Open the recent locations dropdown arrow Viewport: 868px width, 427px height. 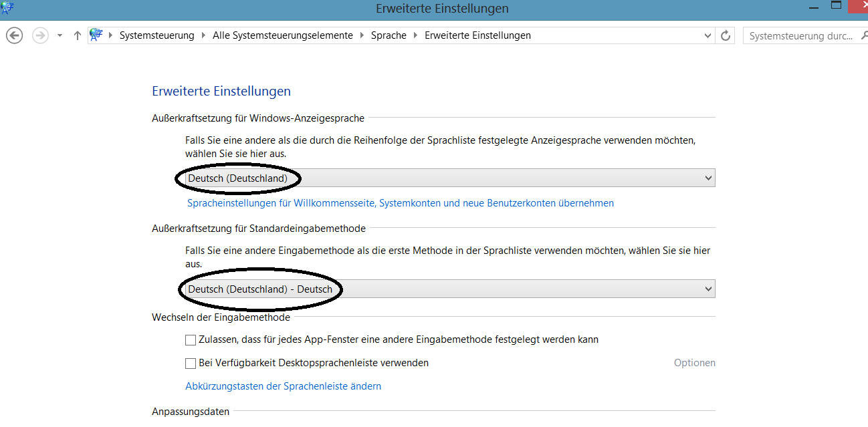tap(60, 35)
